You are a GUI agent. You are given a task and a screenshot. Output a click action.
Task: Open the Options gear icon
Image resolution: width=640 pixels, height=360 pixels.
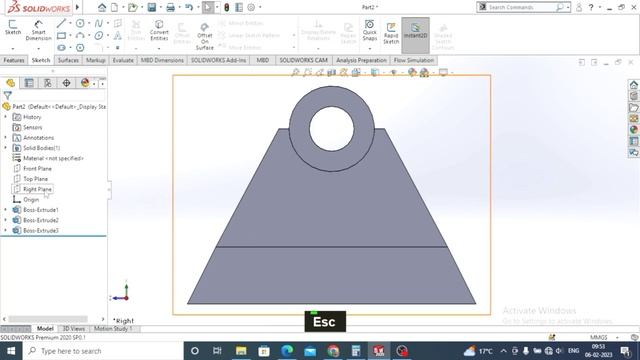(251, 7)
